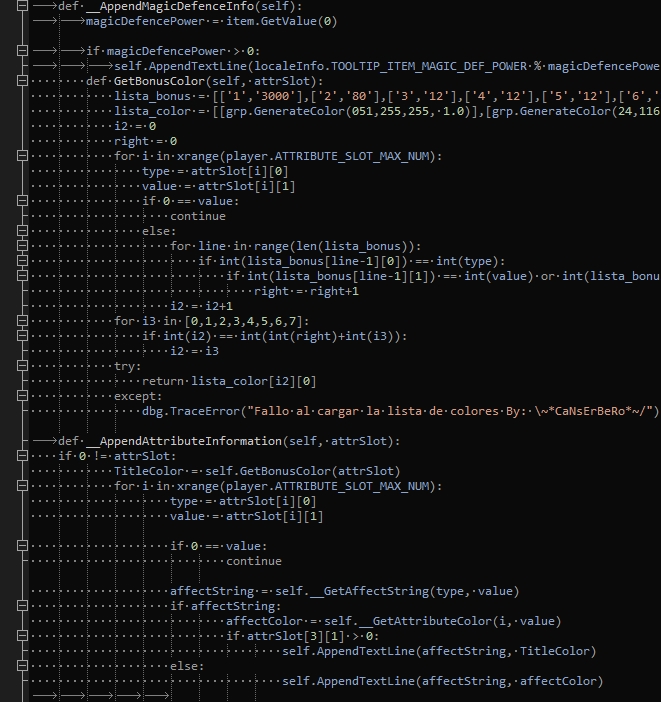Collapse the 'try:' block fold marker
Screen dimensions: 661x702
coord(22,366)
